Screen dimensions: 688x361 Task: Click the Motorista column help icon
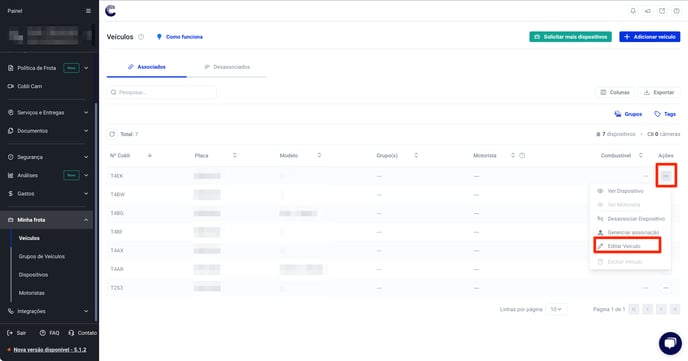[522, 155]
